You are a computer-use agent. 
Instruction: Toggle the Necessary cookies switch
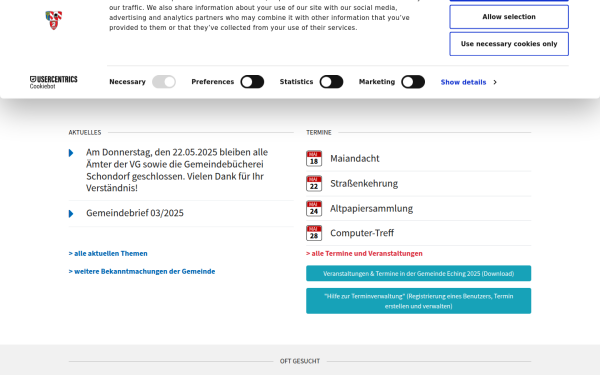click(x=164, y=82)
